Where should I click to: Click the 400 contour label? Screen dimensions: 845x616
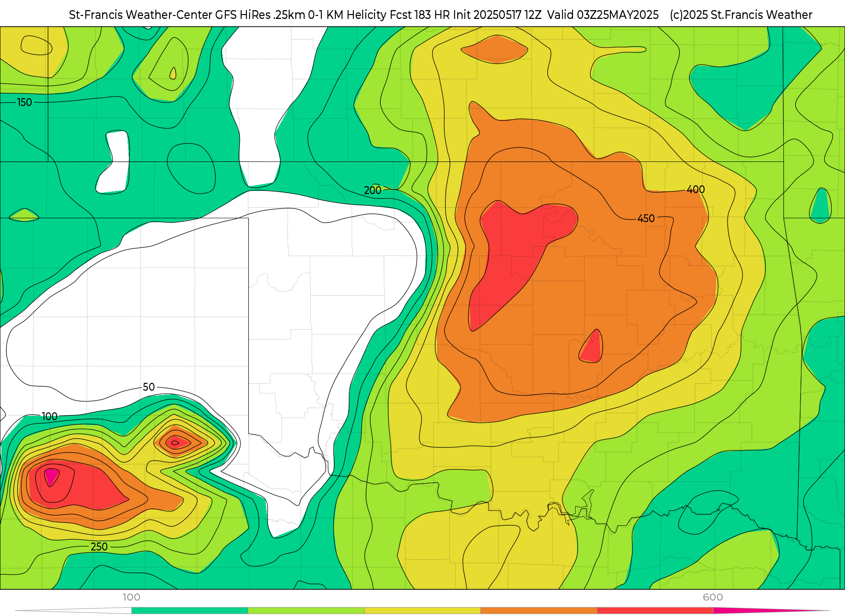tap(696, 189)
